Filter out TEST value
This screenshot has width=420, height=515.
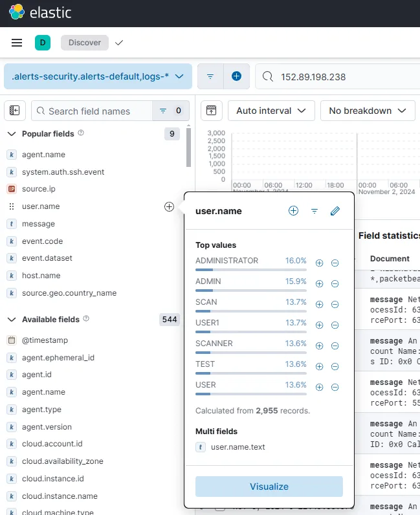coord(335,366)
